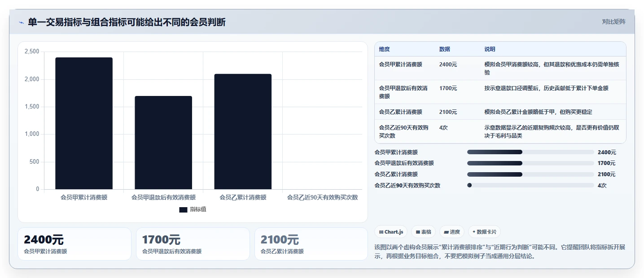Click the 会员乙近90天有效购买次数 progress bar
This screenshot has height=278, width=644.
click(530, 185)
